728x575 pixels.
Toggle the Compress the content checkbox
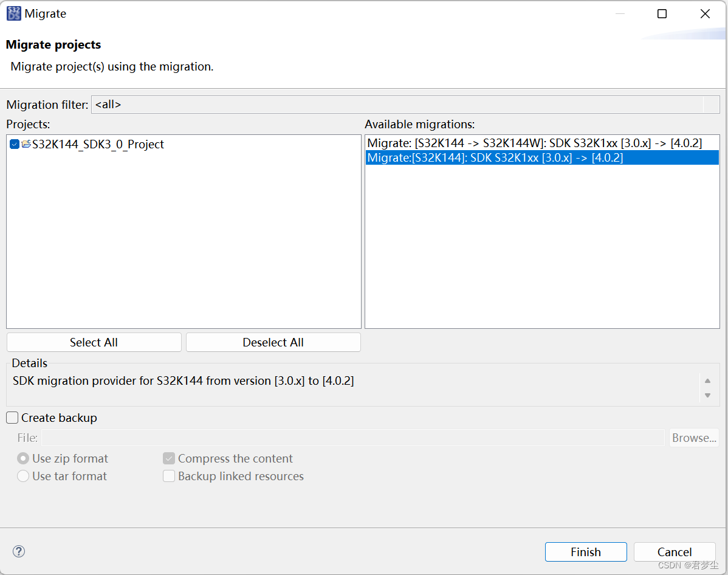pos(169,458)
